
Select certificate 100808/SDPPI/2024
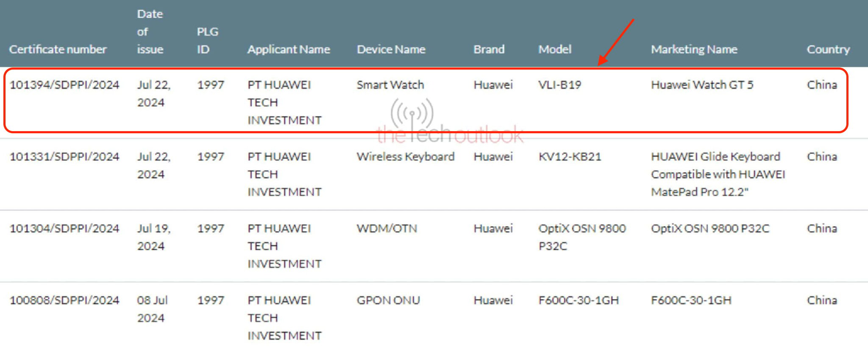point(64,300)
